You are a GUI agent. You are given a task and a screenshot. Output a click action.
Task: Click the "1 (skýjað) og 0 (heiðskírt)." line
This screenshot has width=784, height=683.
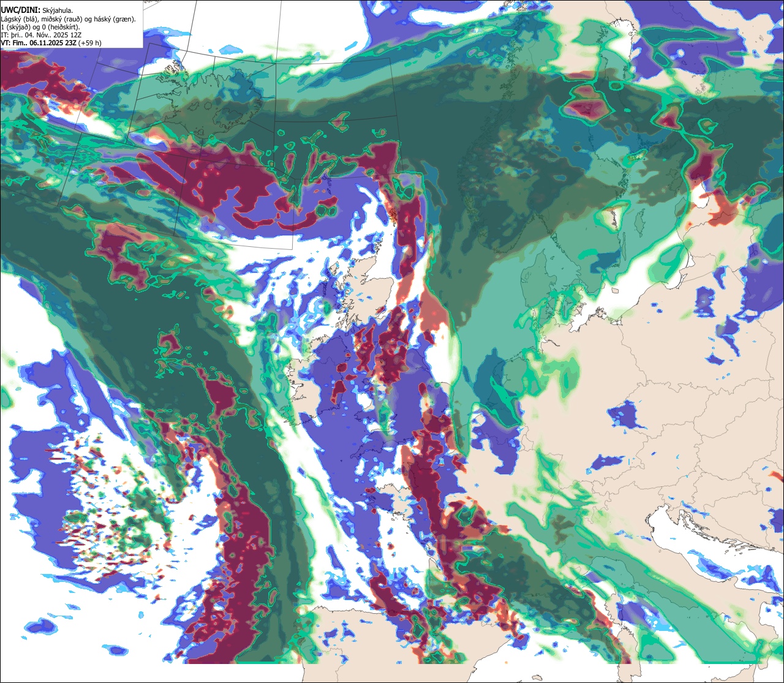(x=40, y=27)
